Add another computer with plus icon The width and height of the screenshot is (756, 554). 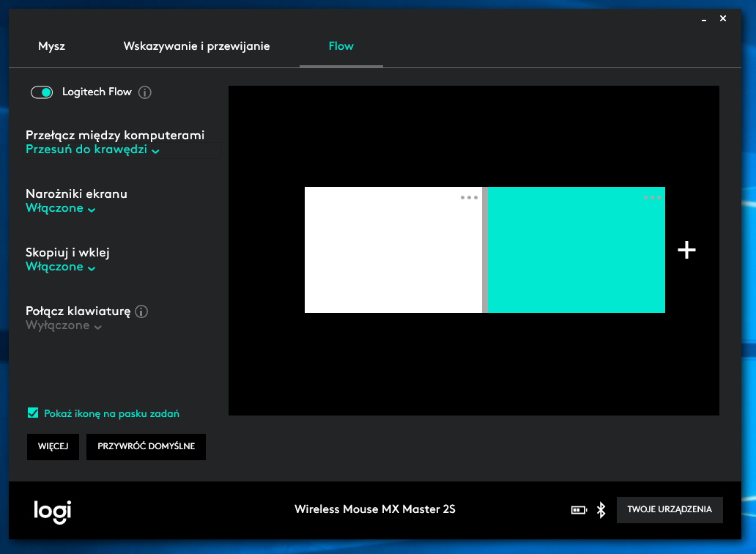[686, 250]
